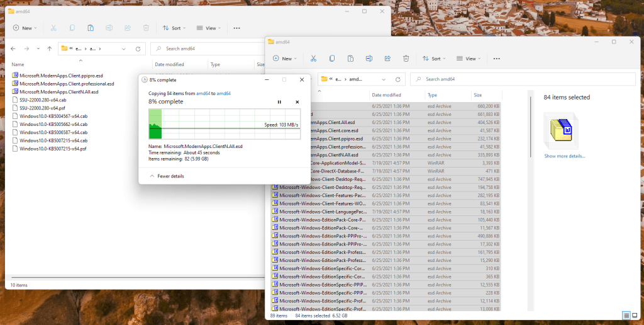Screen dimensions: 644x325
Task: Select Windows10.0-KB5007215-x64.psf file
Action: pos(49,149)
